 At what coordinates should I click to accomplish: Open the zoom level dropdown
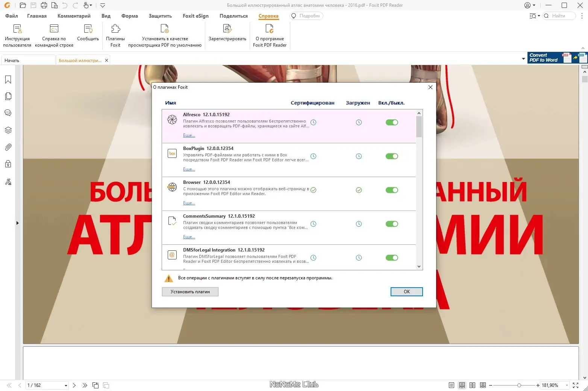(567, 385)
